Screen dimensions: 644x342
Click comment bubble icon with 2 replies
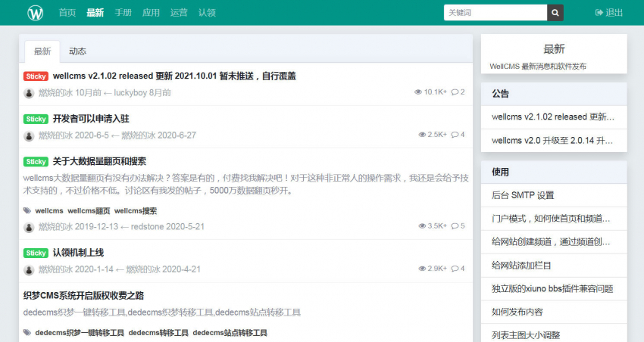pyautogui.click(x=455, y=92)
